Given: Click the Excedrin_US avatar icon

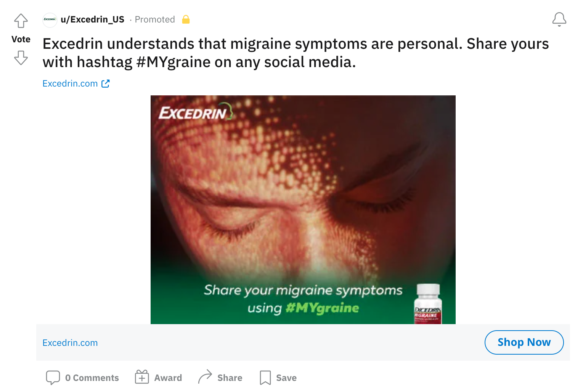Looking at the screenshot, I should pyautogui.click(x=50, y=19).
